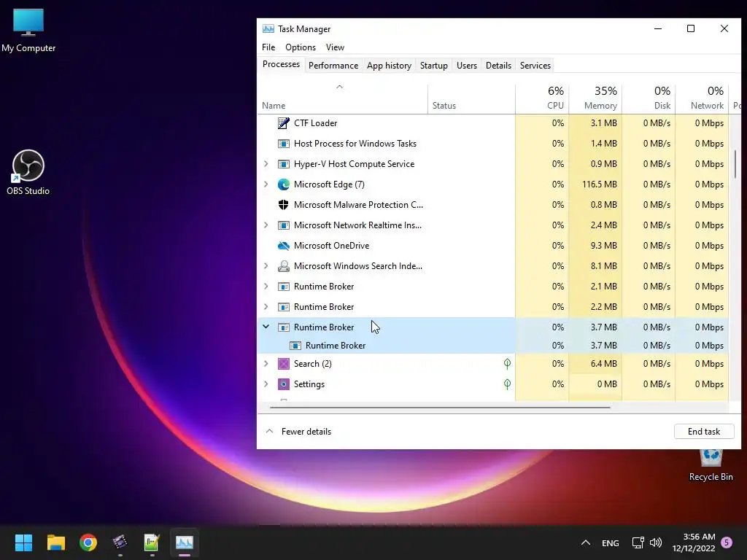This screenshot has height=560, width=747.
Task: Click the network tray icon
Action: [638, 542]
